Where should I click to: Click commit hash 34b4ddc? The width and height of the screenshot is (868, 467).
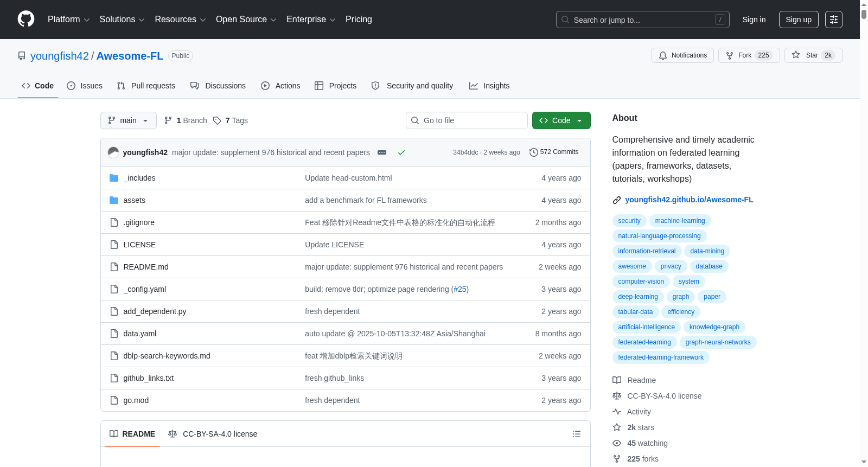point(465,152)
